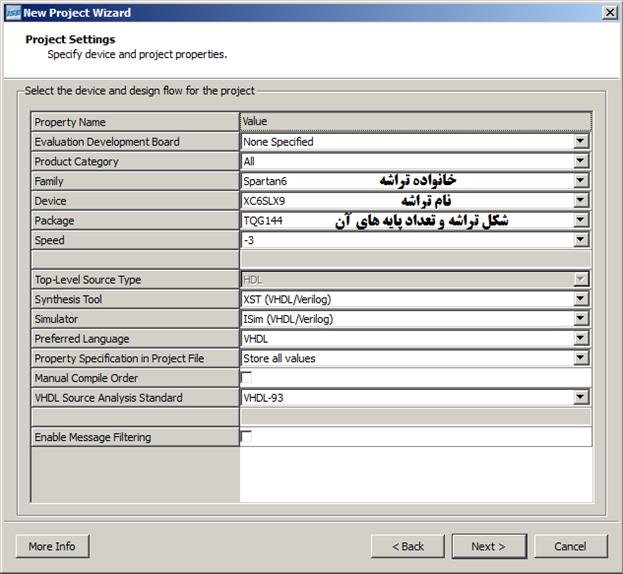623x574 pixels.
Task: Open the Evaluation Development Board dropdown
Action: 580,141
